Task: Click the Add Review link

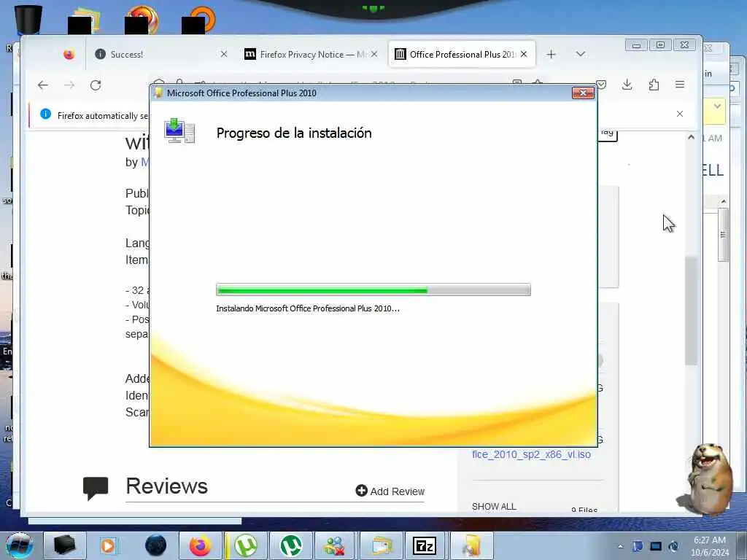Action: (x=390, y=491)
